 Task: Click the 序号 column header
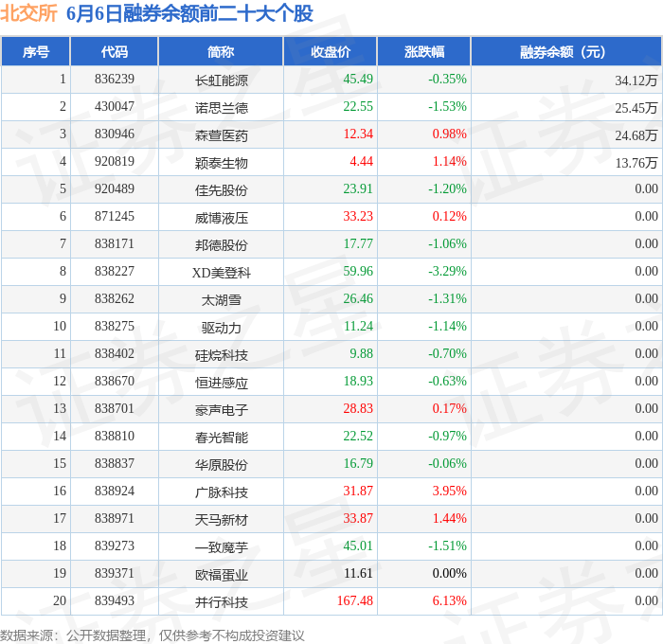coord(36,51)
